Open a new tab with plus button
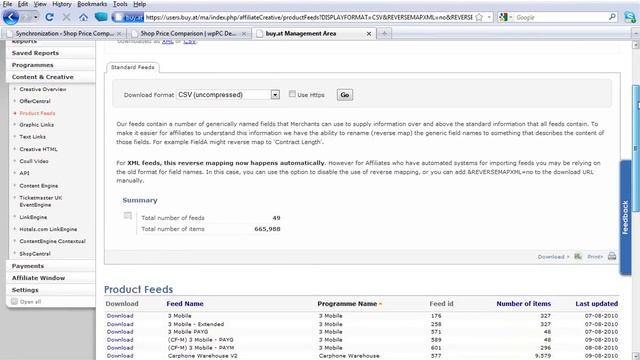 pos(384,33)
